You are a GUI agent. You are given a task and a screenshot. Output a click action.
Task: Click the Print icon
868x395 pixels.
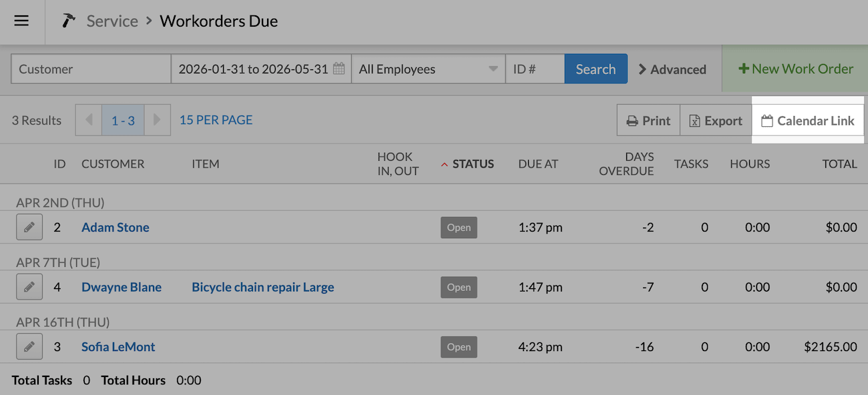coord(633,120)
